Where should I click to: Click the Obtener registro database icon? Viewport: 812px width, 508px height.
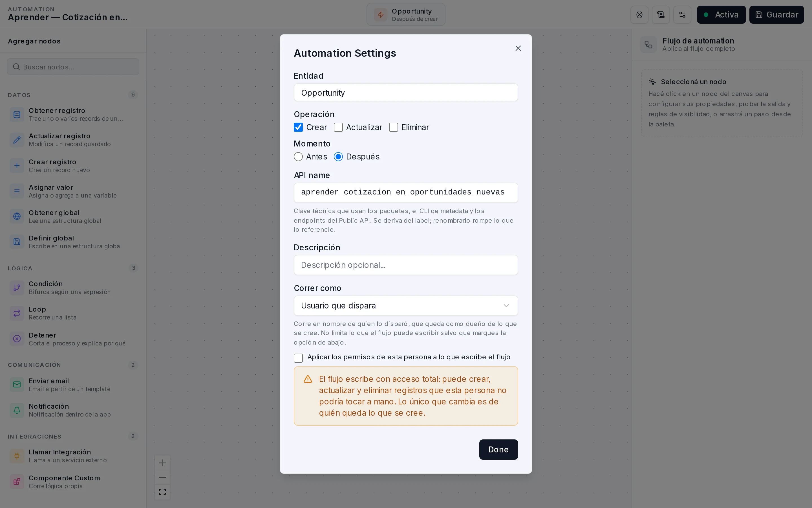pos(17,115)
